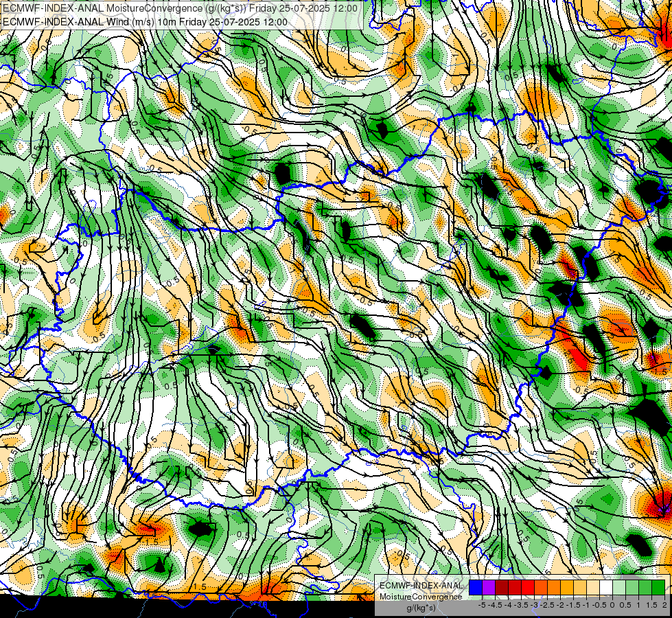Image resolution: width=672 pixels, height=618 pixels.
Task: Select the legend's ECMWF-INDEX-ANAL label
Action: pos(421,586)
